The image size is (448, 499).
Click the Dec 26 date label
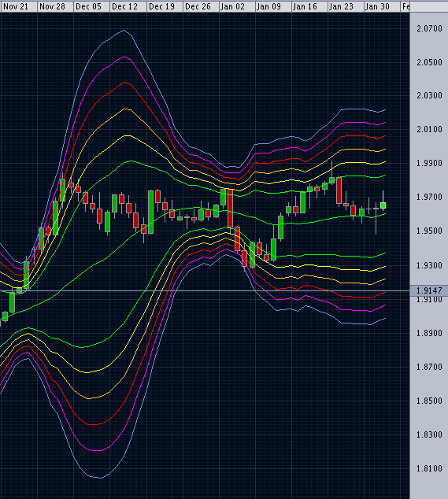(x=198, y=6)
